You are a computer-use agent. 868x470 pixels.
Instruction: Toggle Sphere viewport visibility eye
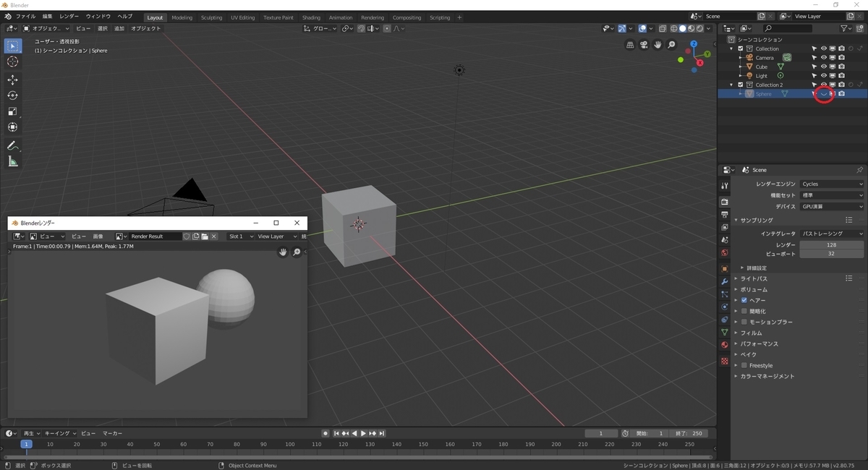coord(824,94)
